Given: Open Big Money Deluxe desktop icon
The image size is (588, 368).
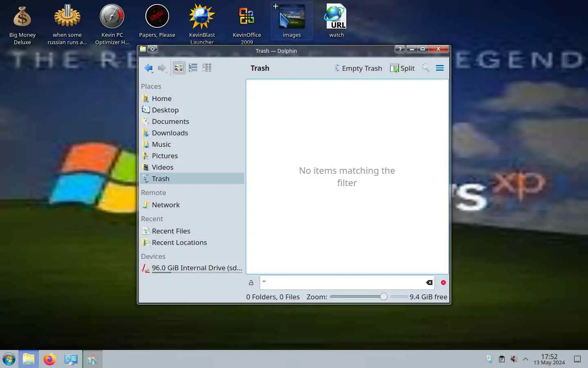Looking at the screenshot, I should 22,24.
